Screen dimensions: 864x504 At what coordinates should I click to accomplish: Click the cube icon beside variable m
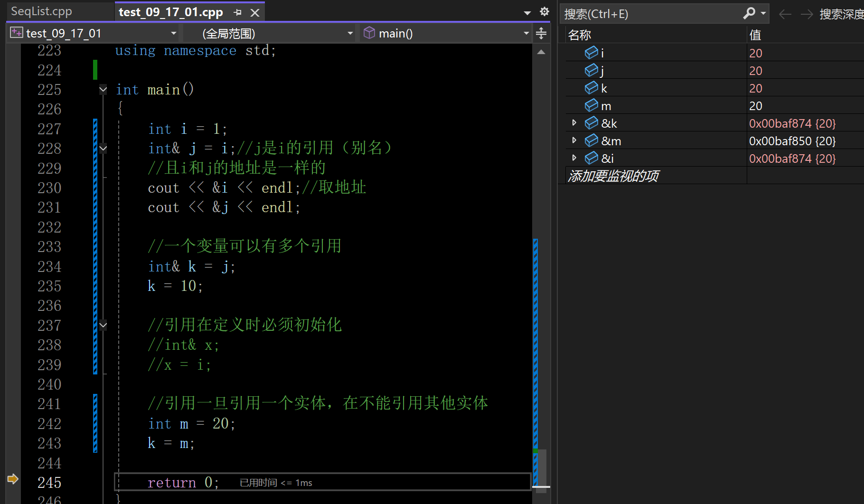(591, 105)
